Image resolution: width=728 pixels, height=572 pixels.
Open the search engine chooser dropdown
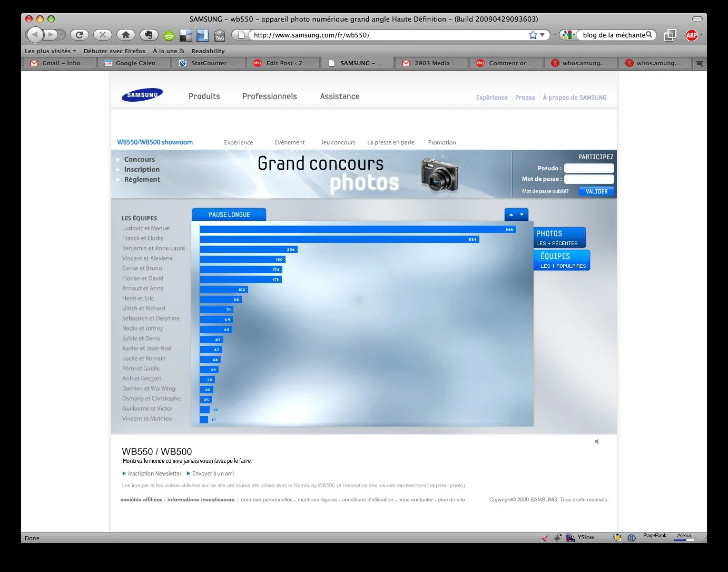567,35
